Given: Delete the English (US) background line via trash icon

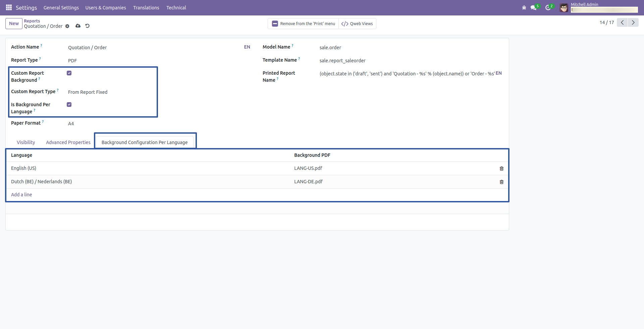Looking at the screenshot, I should click(x=501, y=169).
